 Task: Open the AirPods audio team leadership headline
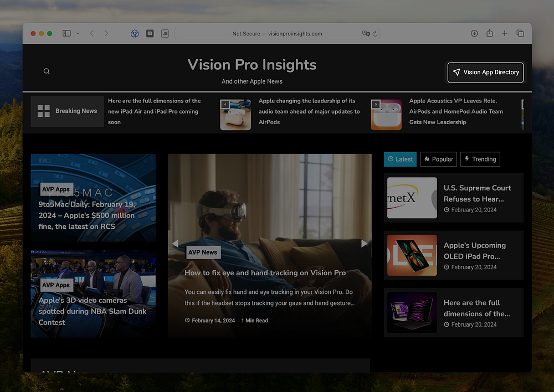click(x=309, y=111)
